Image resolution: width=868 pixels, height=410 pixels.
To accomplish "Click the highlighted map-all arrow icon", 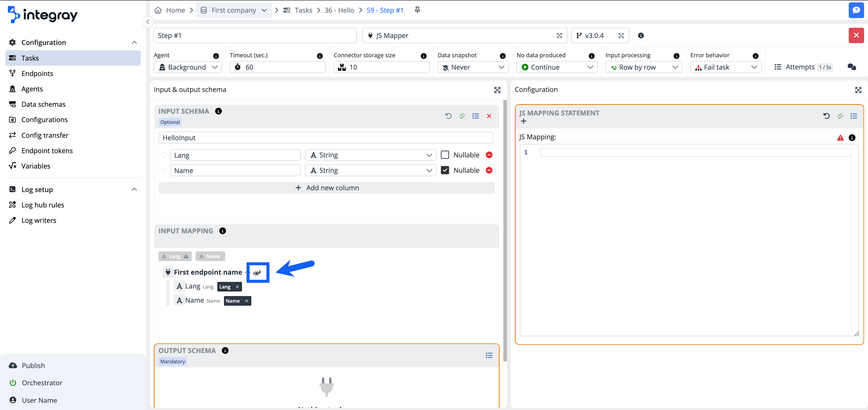I will [257, 273].
